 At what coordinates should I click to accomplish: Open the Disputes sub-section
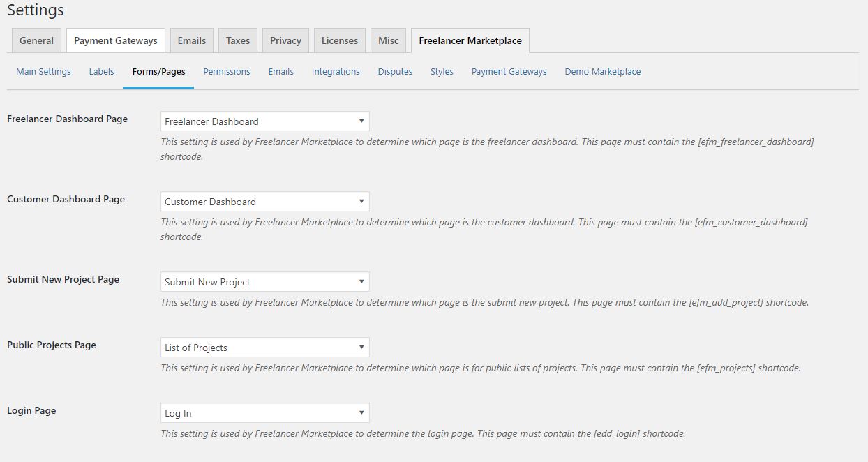(x=395, y=71)
